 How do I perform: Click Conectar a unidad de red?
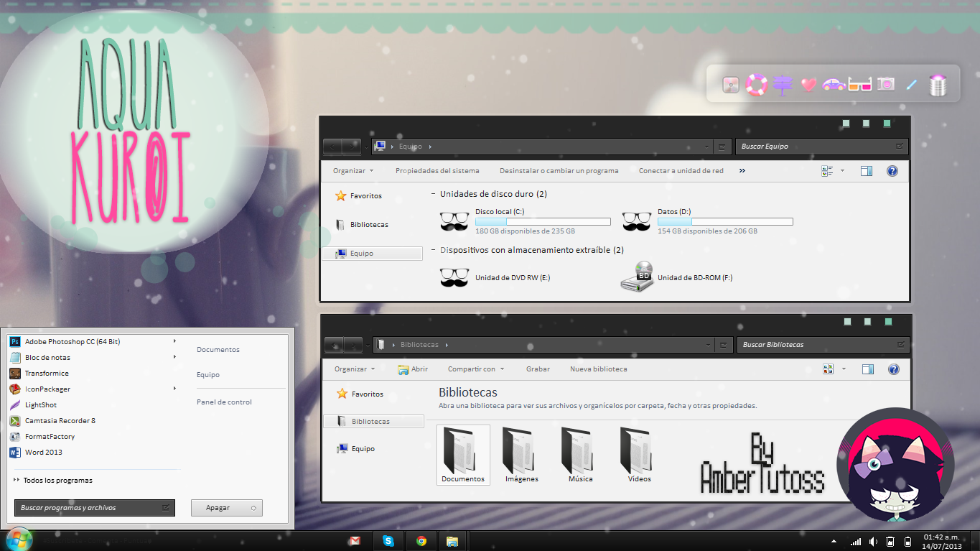681,171
